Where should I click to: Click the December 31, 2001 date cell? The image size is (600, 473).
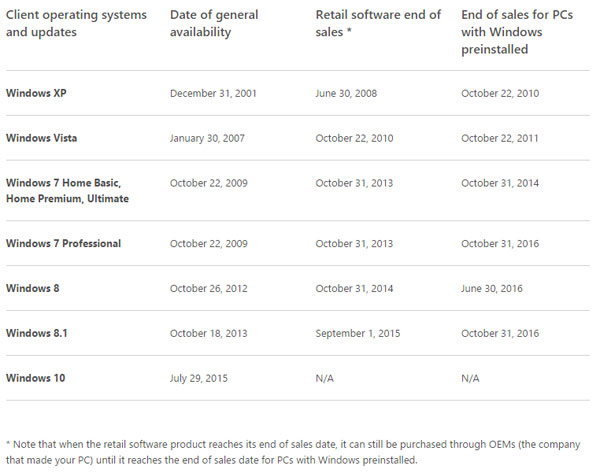click(x=212, y=93)
